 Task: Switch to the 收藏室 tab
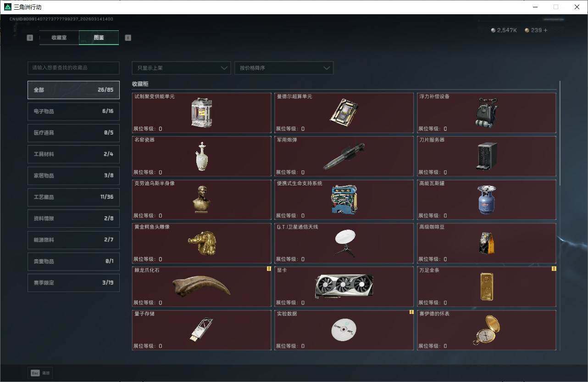pyautogui.click(x=59, y=38)
